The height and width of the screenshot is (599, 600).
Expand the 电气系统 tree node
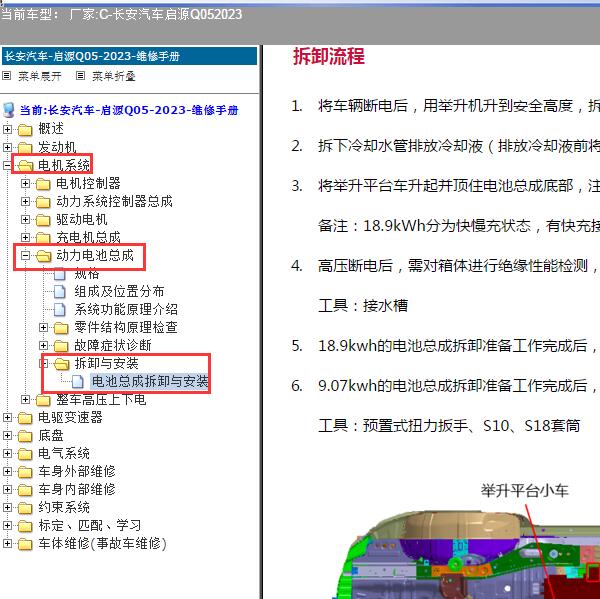[7, 454]
